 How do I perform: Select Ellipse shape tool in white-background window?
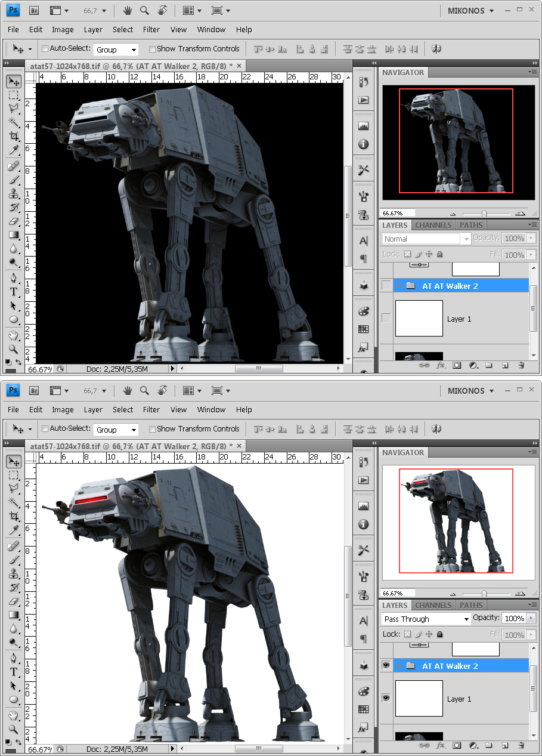[14, 699]
